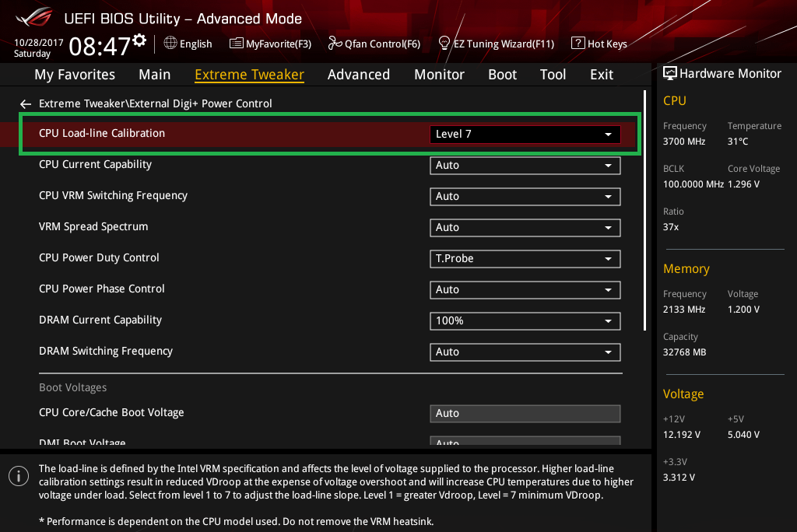Open the Tool tab
The image size is (797, 532).
click(553, 75)
